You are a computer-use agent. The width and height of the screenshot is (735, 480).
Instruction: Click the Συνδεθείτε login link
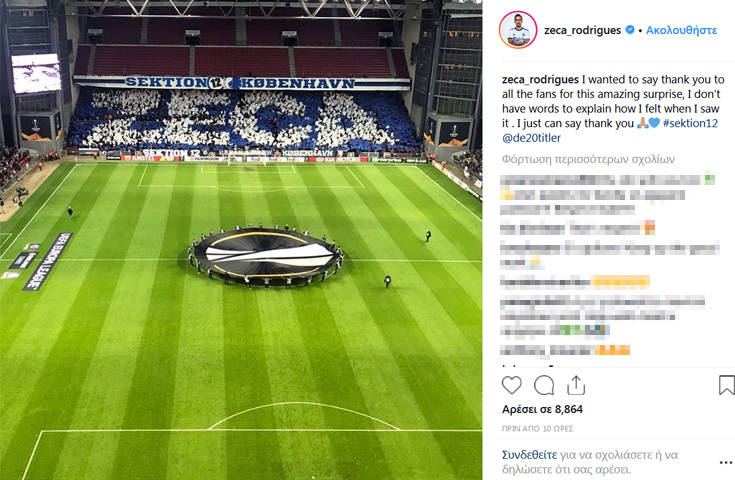pyautogui.click(x=530, y=455)
